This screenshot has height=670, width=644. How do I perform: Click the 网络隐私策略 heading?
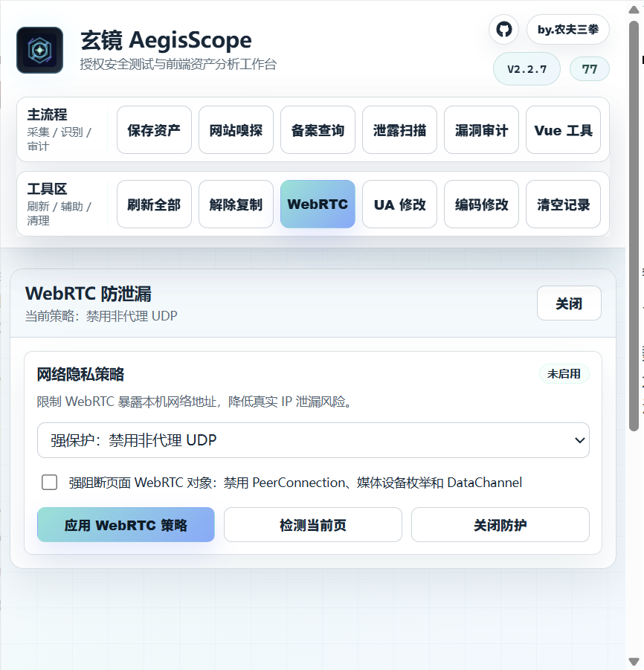pos(80,374)
